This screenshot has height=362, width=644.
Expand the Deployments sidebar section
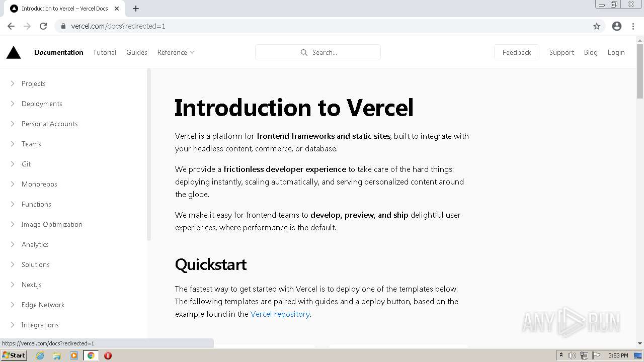tap(42, 104)
